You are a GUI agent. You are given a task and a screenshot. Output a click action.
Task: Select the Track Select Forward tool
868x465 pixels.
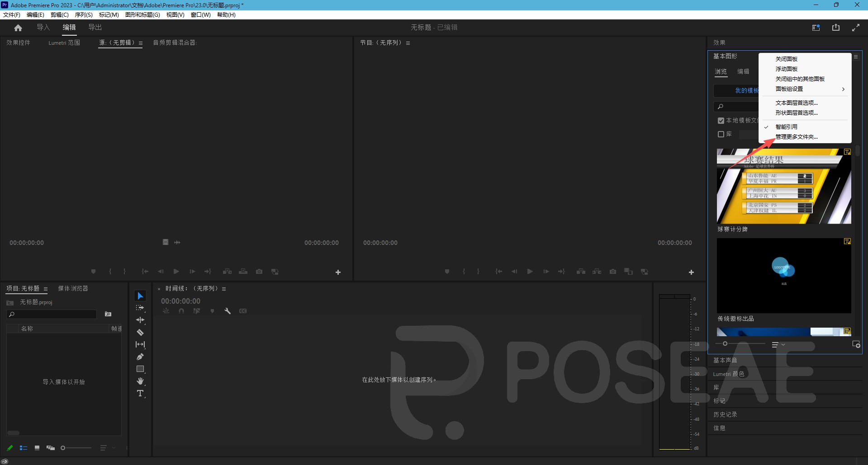pos(140,308)
